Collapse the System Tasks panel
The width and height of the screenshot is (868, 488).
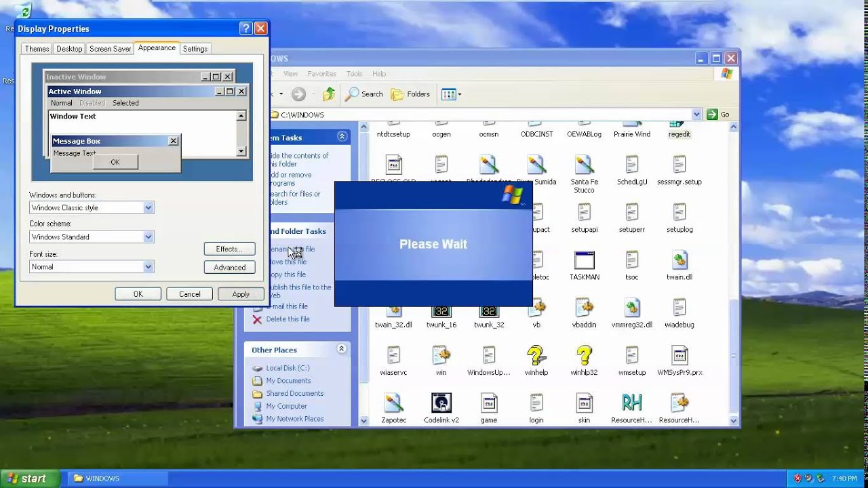[342, 137]
